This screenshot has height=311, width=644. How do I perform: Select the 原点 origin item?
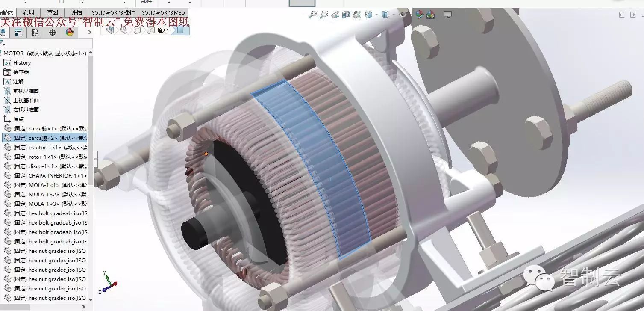coord(18,119)
